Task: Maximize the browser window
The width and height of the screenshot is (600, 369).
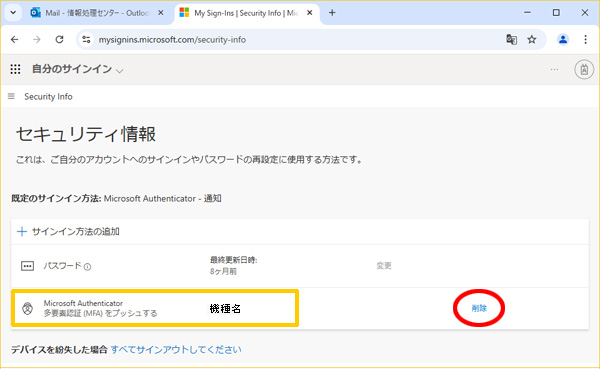Action: (556, 13)
